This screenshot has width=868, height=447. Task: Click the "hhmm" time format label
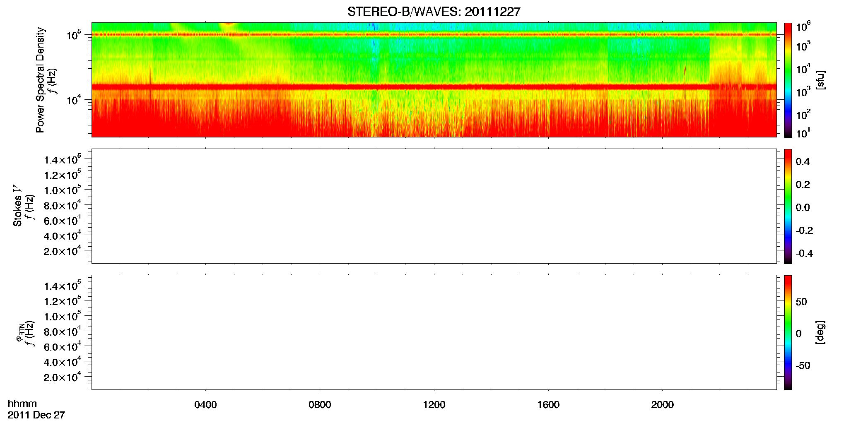pos(22,404)
